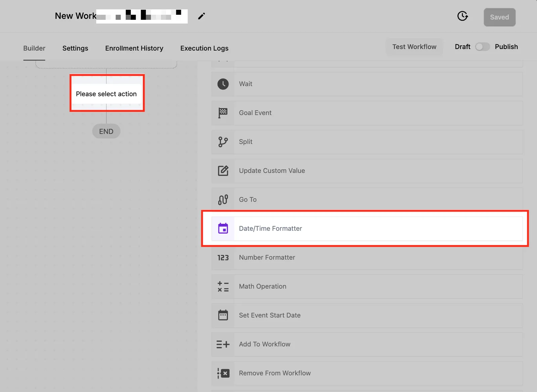
Task: Choose the Wait action label
Action: 246,84
